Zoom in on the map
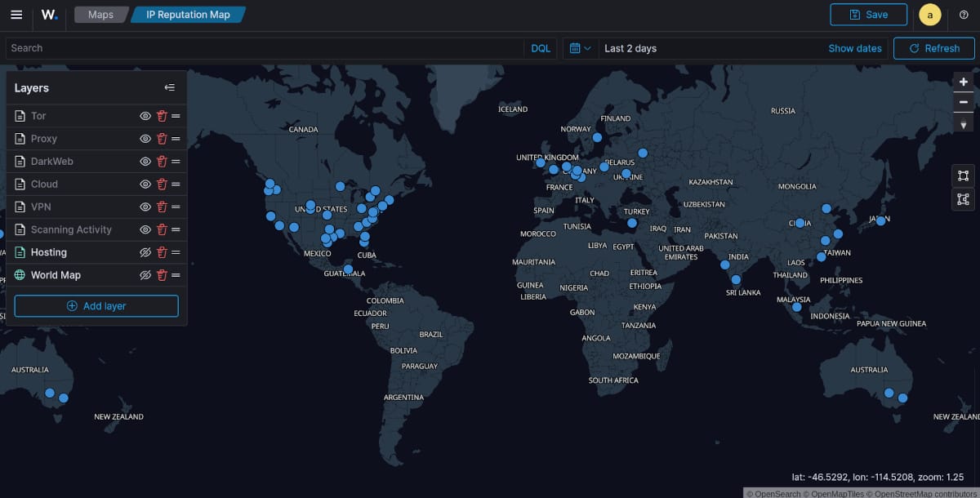Image resolution: width=980 pixels, height=498 pixels. click(964, 82)
